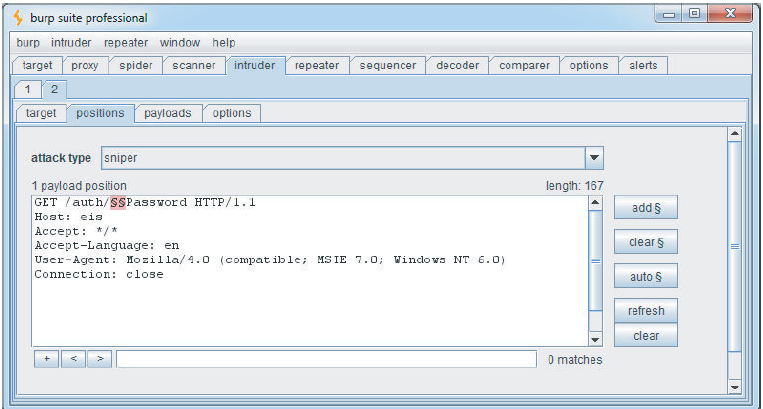Image resolution: width=763 pixels, height=409 pixels.
Task: Go to next search match (>)
Action: coord(100,359)
